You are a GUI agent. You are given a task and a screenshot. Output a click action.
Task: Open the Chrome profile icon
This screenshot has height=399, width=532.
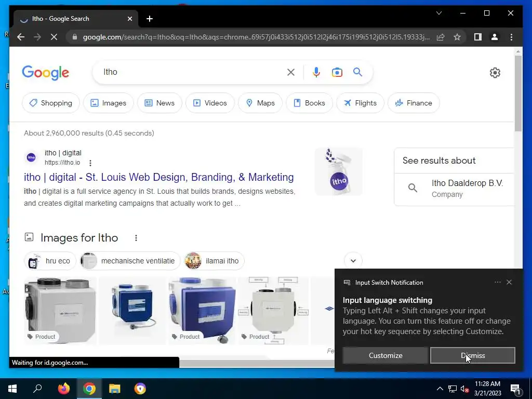[495, 37]
